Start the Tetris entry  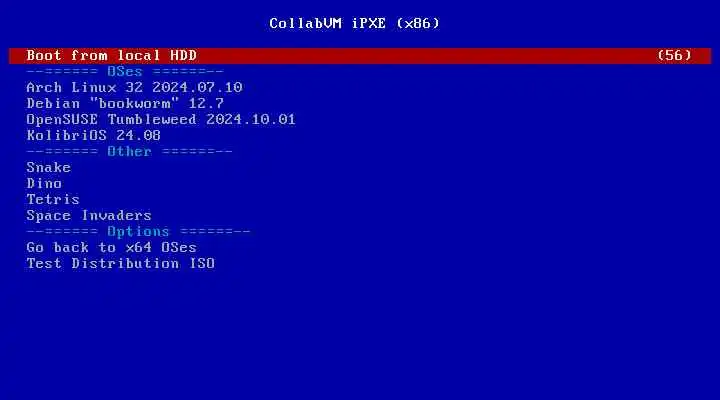pos(53,199)
